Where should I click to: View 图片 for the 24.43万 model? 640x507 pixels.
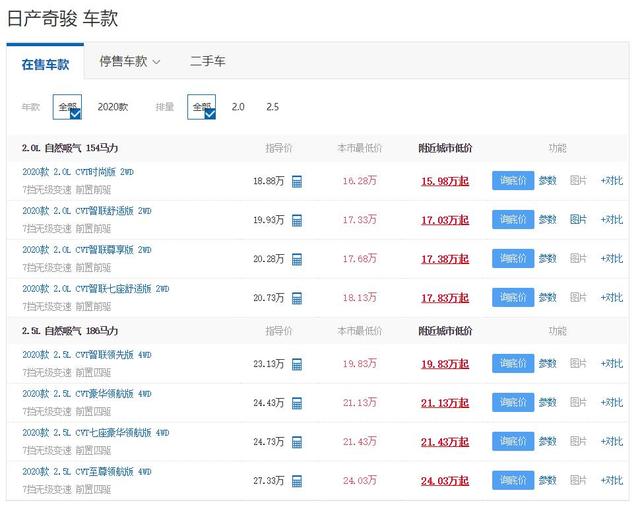pos(578,402)
